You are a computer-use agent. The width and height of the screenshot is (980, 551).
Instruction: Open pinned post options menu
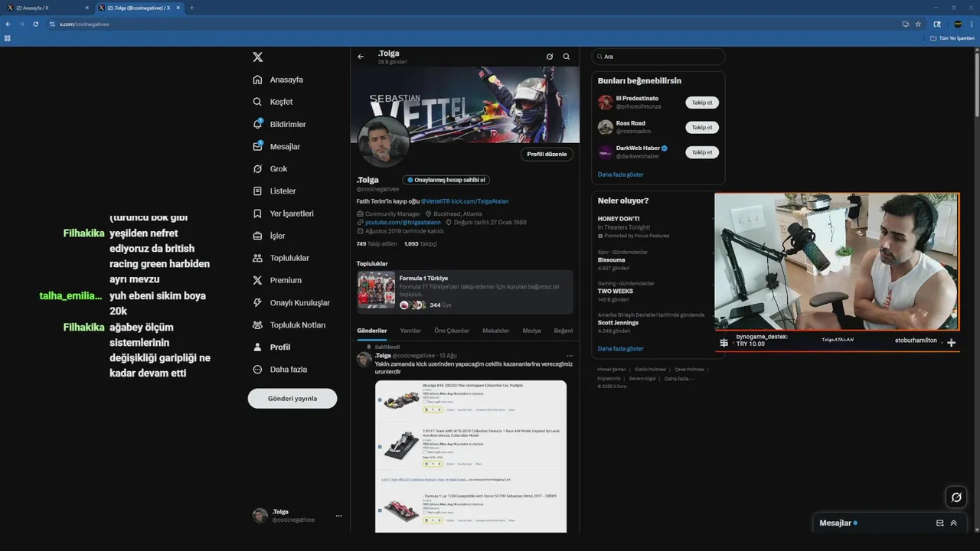click(570, 356)
